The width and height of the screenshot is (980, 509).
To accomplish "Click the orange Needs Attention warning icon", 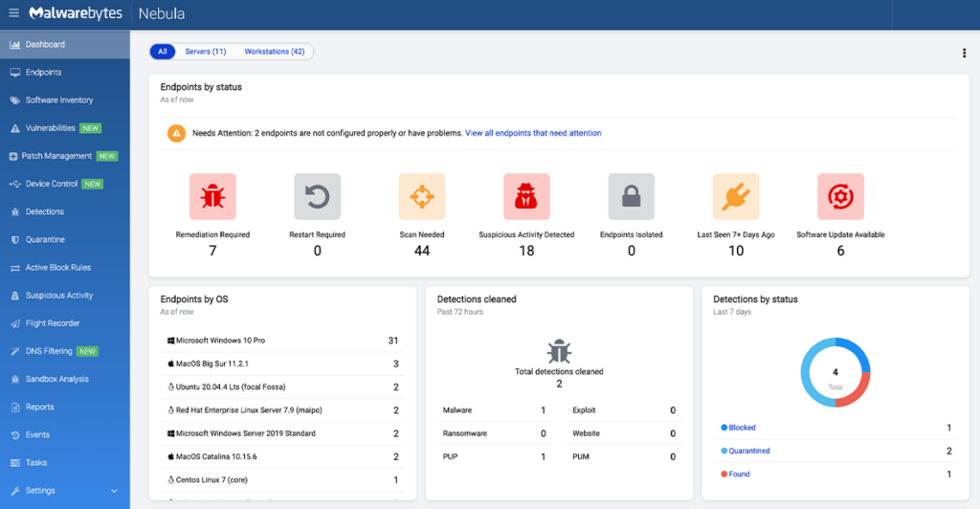I will (x=176, y=133).
